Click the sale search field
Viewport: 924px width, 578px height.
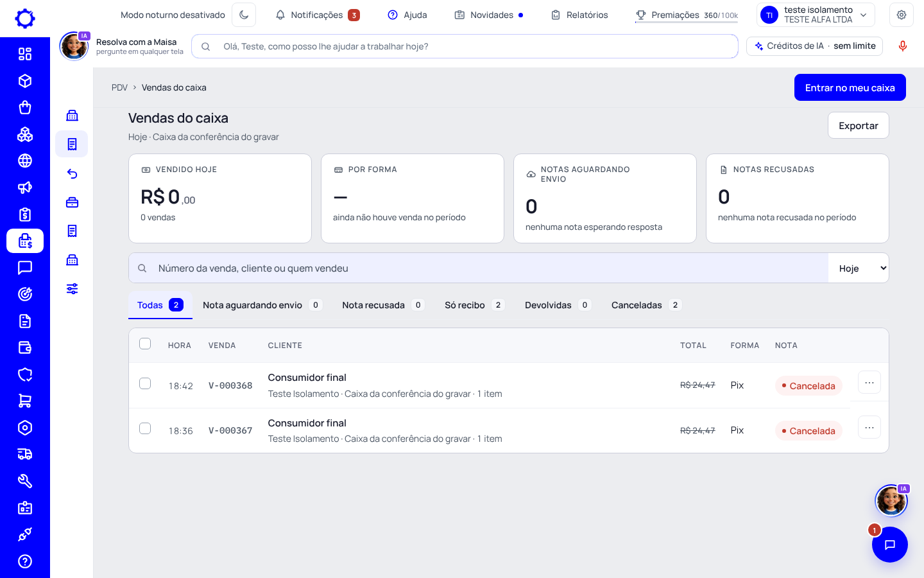click(x=479, y=268)
